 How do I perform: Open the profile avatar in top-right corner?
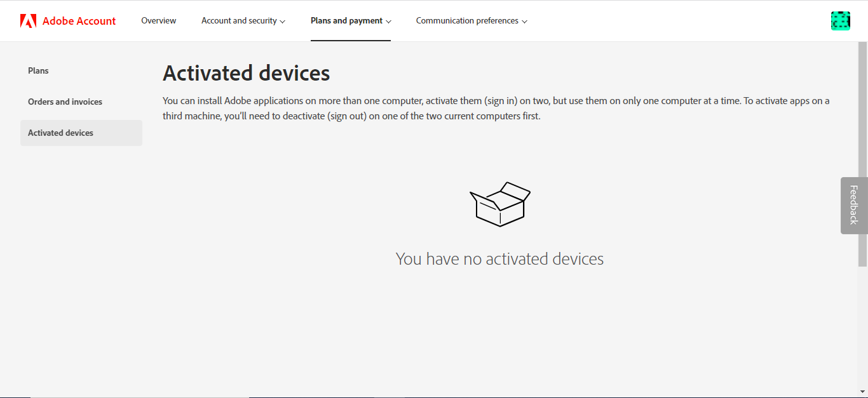coord(840,21)
